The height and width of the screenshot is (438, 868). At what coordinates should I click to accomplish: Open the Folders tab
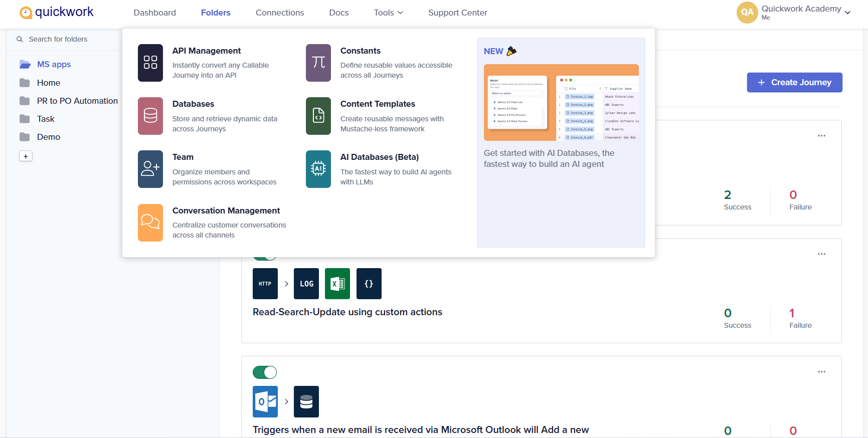[x=216, y=13]
